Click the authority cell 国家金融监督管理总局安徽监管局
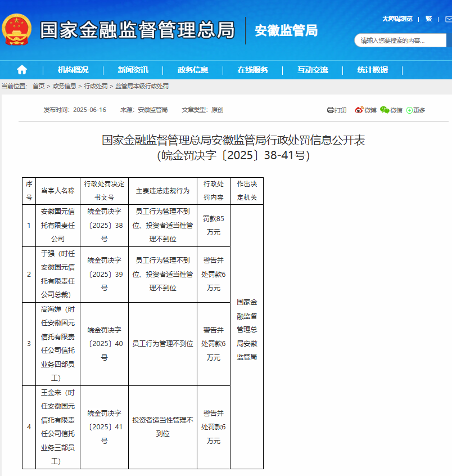 [x=247, y=336]
